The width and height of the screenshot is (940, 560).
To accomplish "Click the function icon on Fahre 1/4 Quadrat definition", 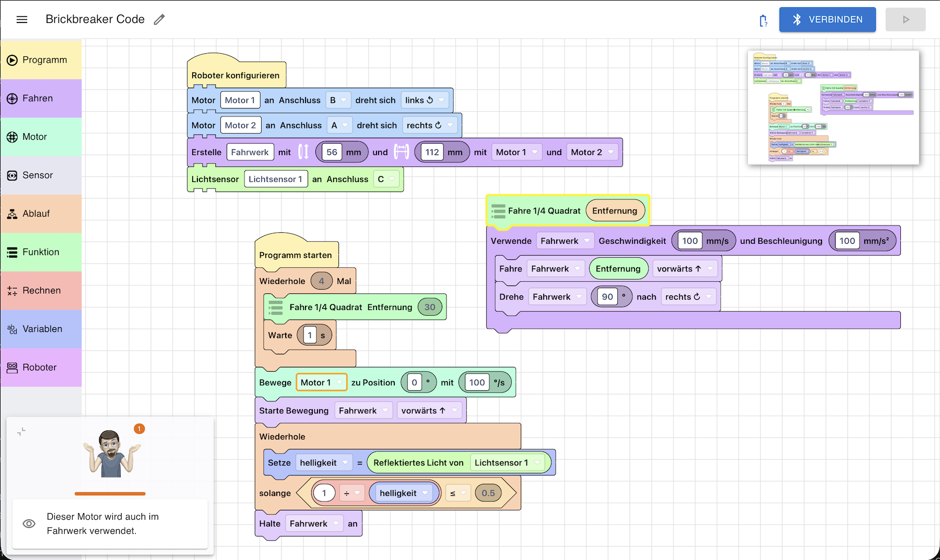I will 498,211.
